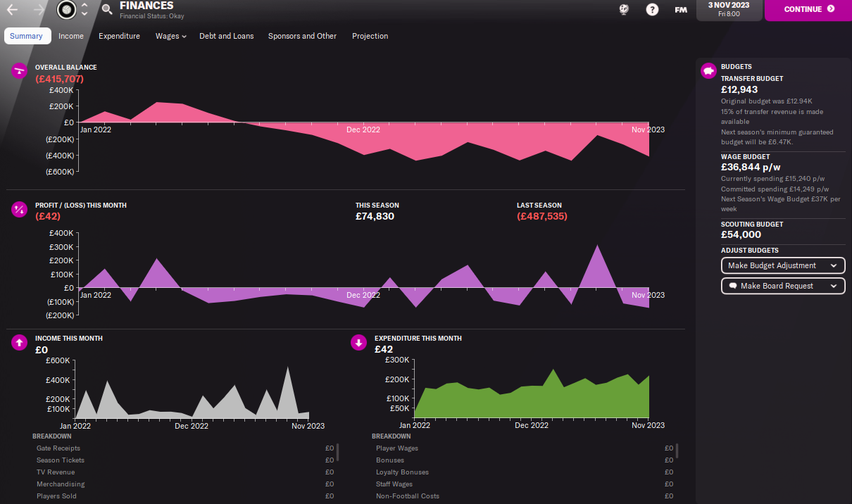852x504 pixels.
Task: Select the Non-Football Costs row
Action: pos(524,496)
